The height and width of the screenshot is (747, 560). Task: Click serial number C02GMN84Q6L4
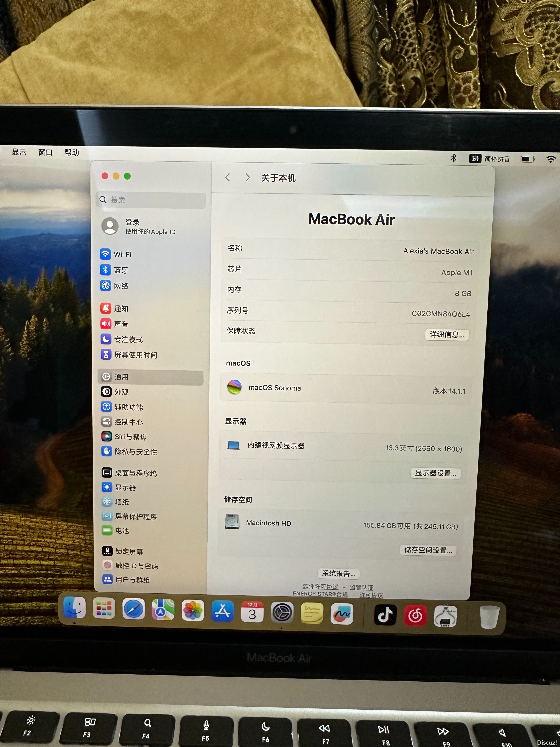[x=441, y=314]
